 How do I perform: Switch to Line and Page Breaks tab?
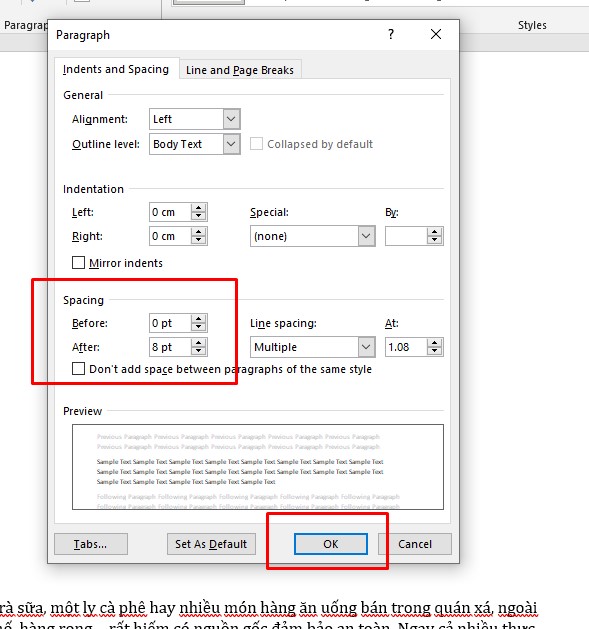tap(240, 70)
